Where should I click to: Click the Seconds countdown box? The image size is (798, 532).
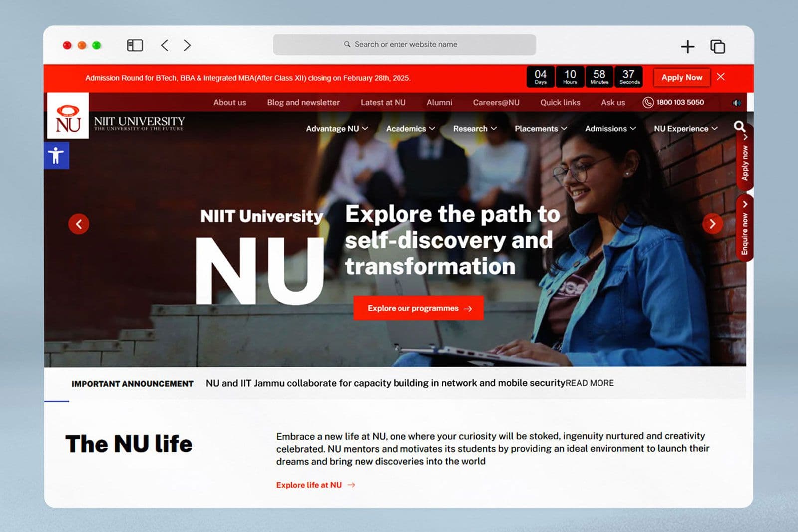(629, 77)
